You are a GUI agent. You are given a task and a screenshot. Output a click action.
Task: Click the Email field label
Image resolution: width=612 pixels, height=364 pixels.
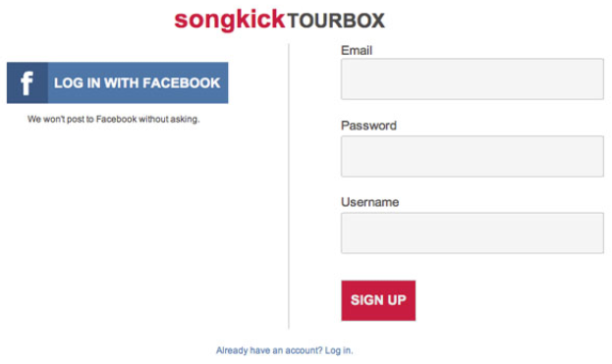point(357,50)
